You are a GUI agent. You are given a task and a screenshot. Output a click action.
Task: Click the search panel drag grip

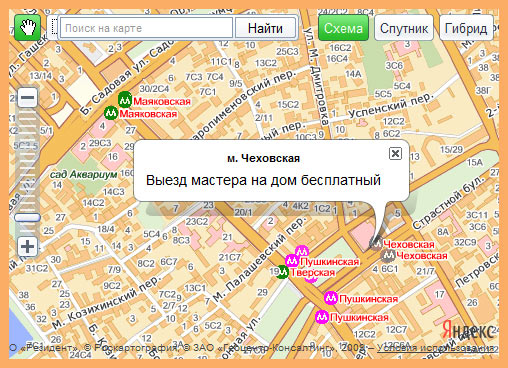53,28
